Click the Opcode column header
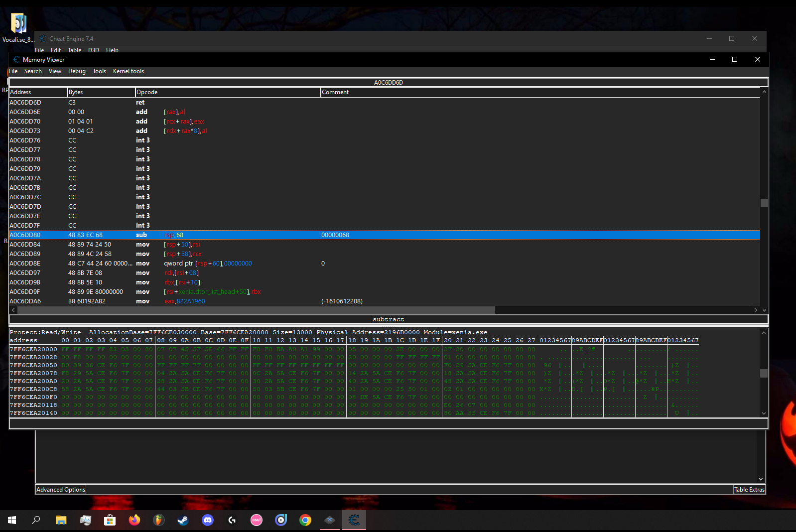The height and width of the screenshot is (532, 796). pyautogui.click(x=227, y=92)
